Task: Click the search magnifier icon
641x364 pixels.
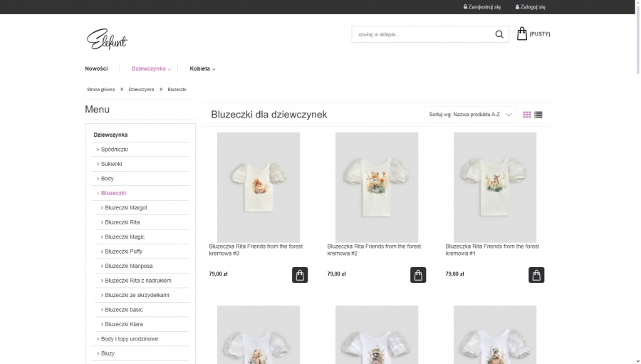Action: click(x=499, y=34)
